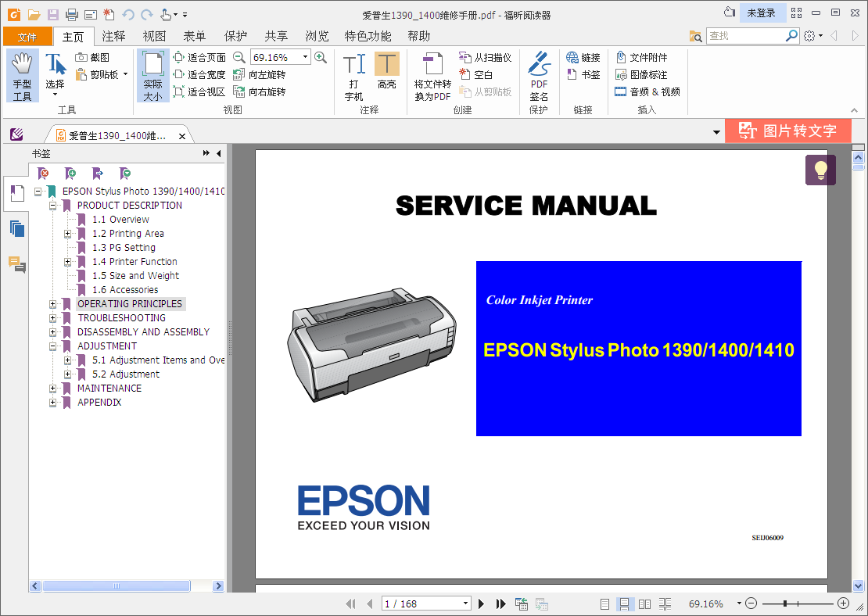The width and height of the screenshot is (868, 616).
Task: Choose Fit Visible (适合视区)
Action: [x=199, y=91]
